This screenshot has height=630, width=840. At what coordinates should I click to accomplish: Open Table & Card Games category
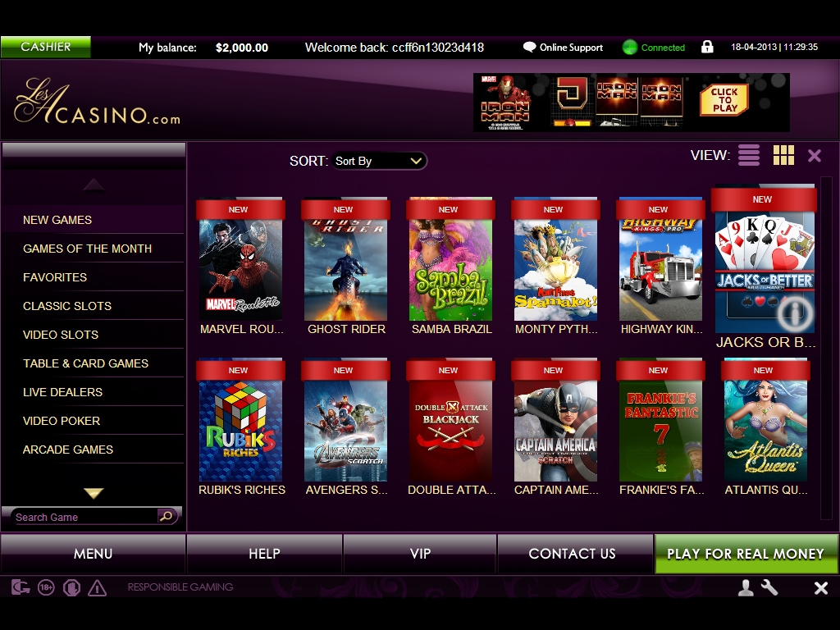point(85,363)
